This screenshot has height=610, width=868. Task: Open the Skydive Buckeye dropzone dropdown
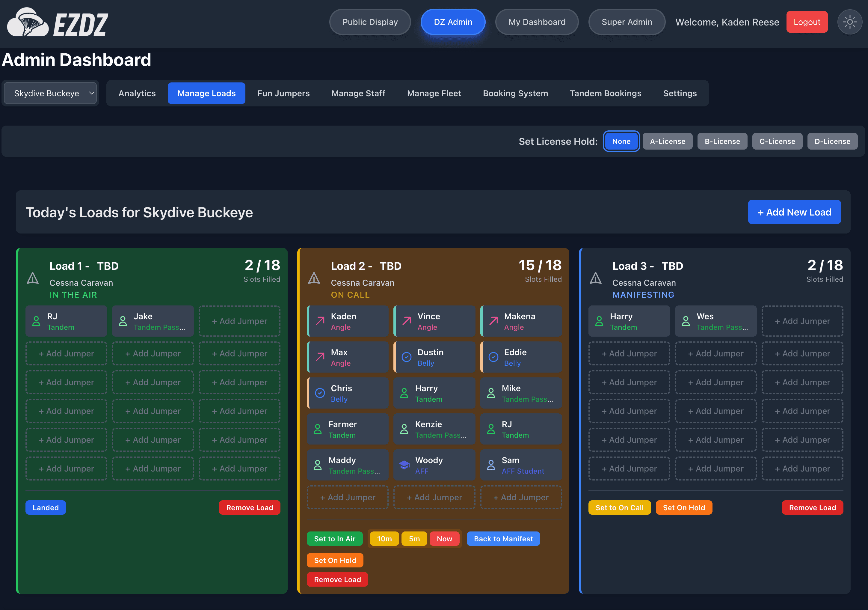50,93
